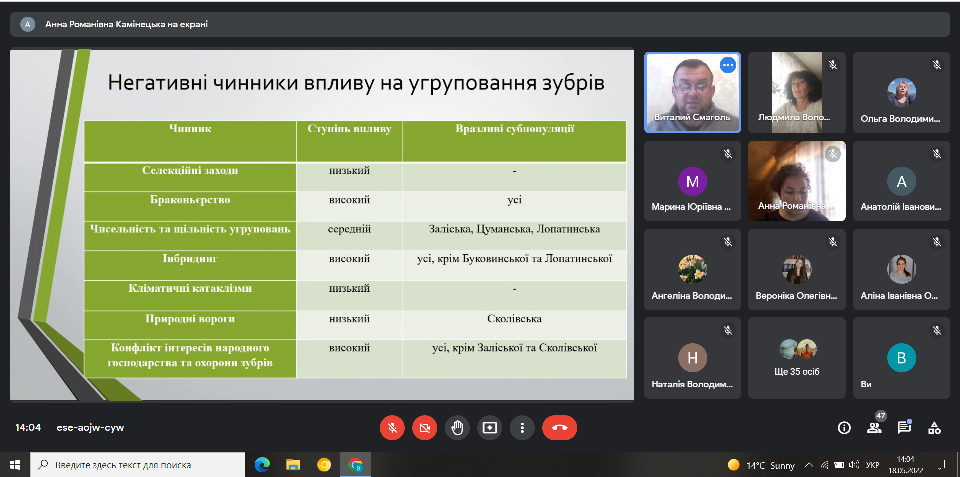960x477 pixels.
Task: Open options on Виталий Смаголь's video tile
Action: coord(728,65)
